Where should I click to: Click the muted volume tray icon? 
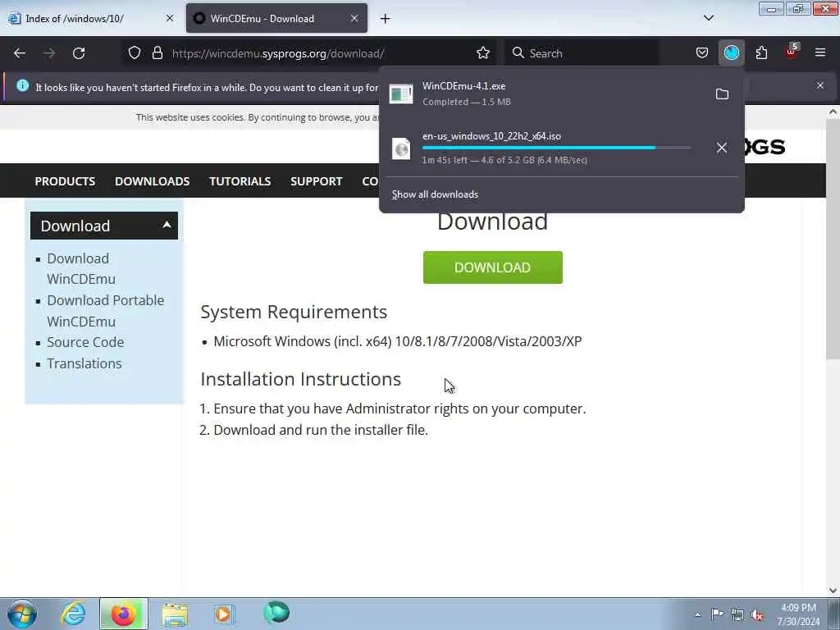click(x=757, y=615)
